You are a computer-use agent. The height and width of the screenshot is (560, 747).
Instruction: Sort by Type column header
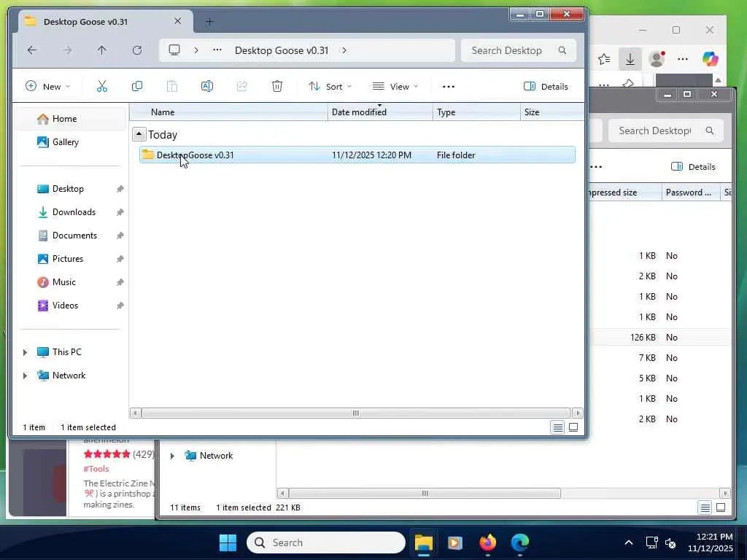[476, 112]
